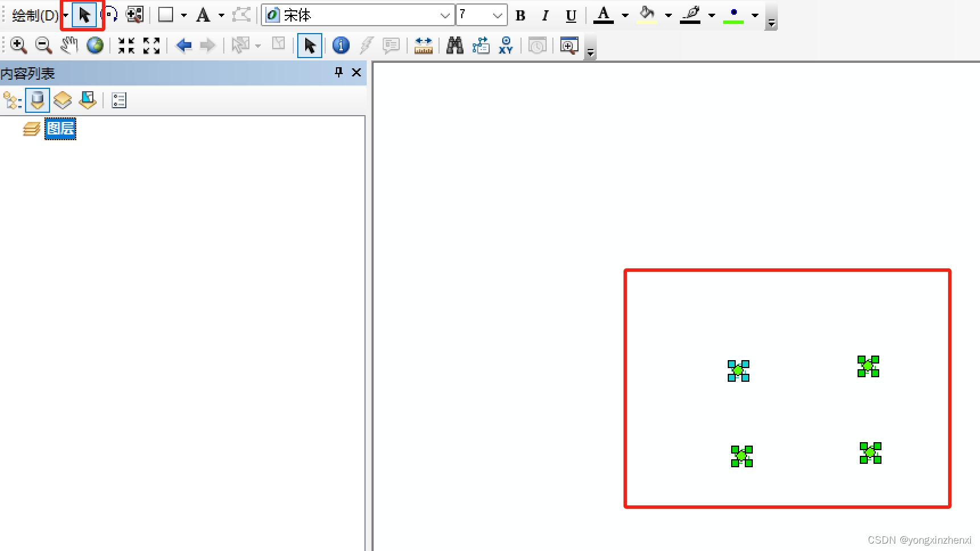Toggle Bold formatting
The height and width of the screenshot is (551, 980).
pyautogui.click(x=520, y=15)
